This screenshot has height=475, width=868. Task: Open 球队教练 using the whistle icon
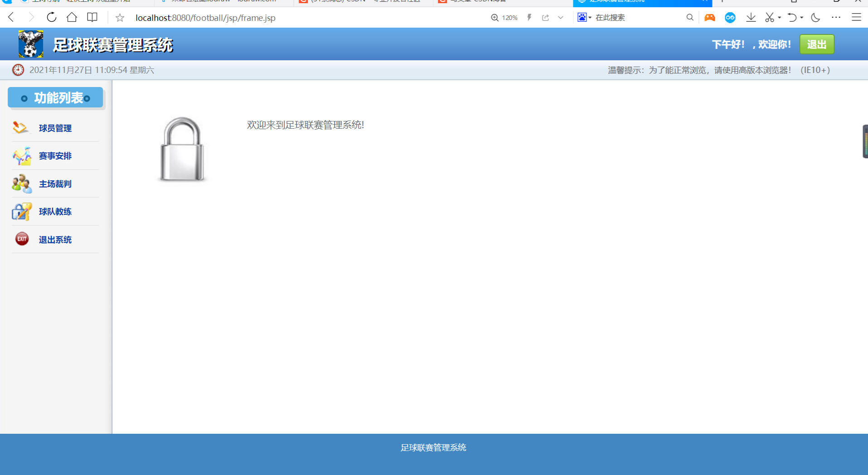point(21,211)
